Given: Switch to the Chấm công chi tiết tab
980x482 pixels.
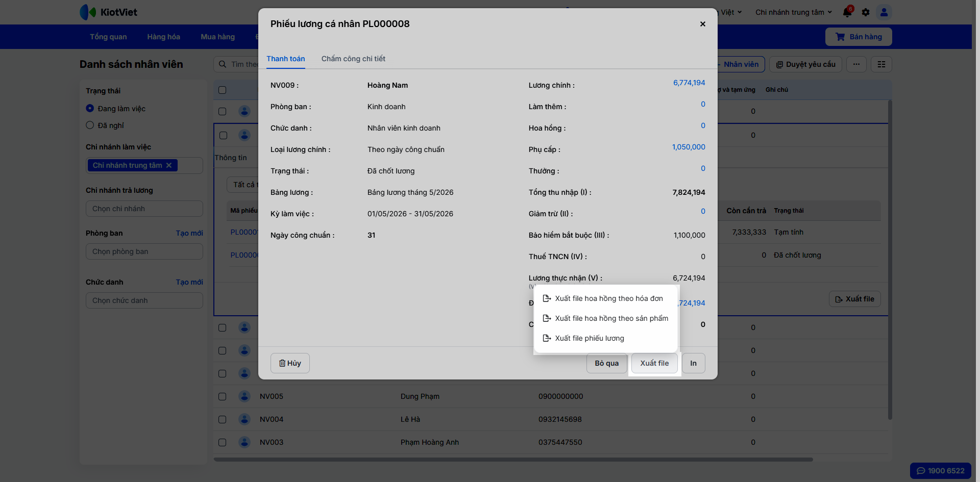Looking at the screenshot, I should tap(353, 59).
